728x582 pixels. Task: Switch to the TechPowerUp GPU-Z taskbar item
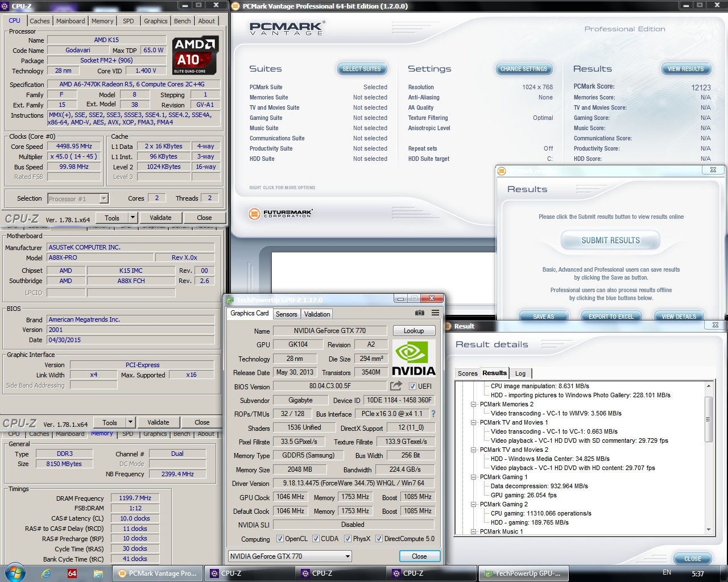click(523, 573)
